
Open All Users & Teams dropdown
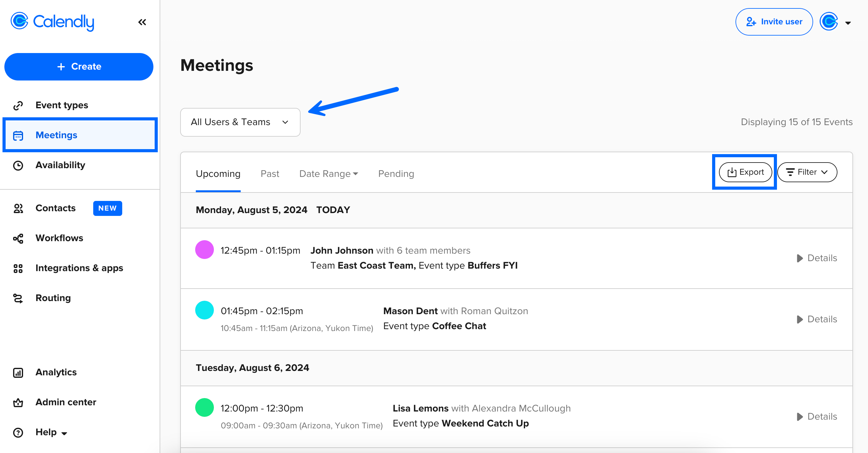click(240, 122)
